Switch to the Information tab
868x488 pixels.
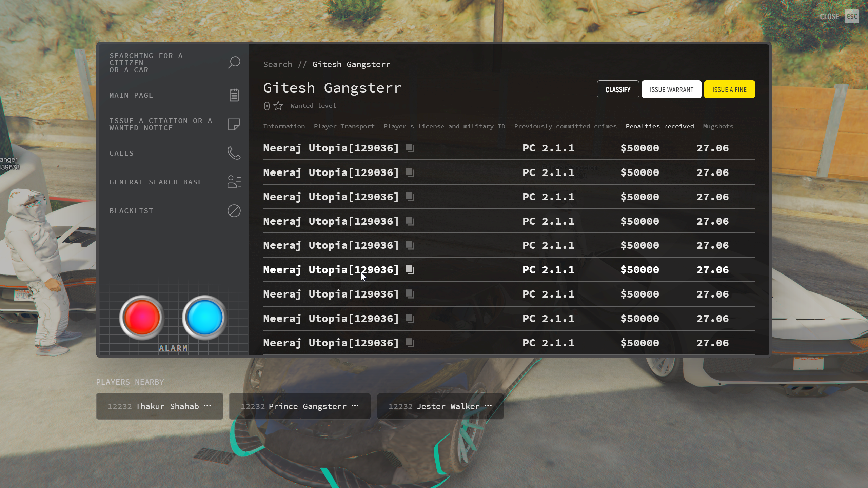point(284,126)
